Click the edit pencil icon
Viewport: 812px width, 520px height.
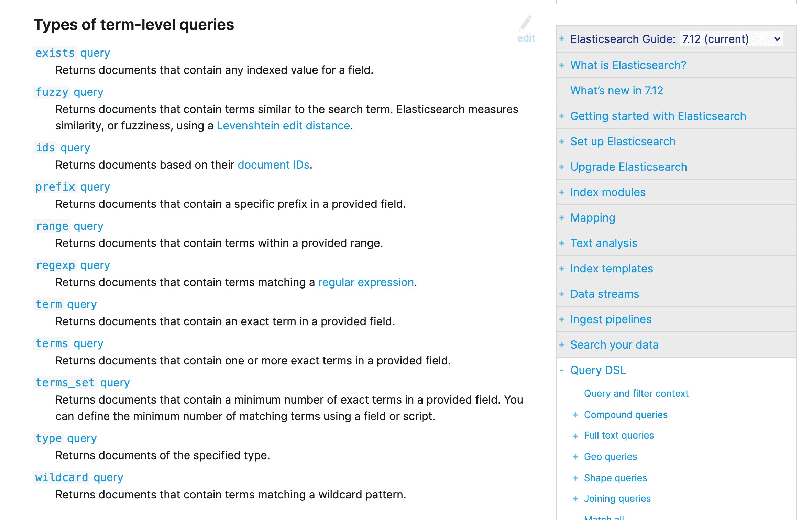point(526,23)
